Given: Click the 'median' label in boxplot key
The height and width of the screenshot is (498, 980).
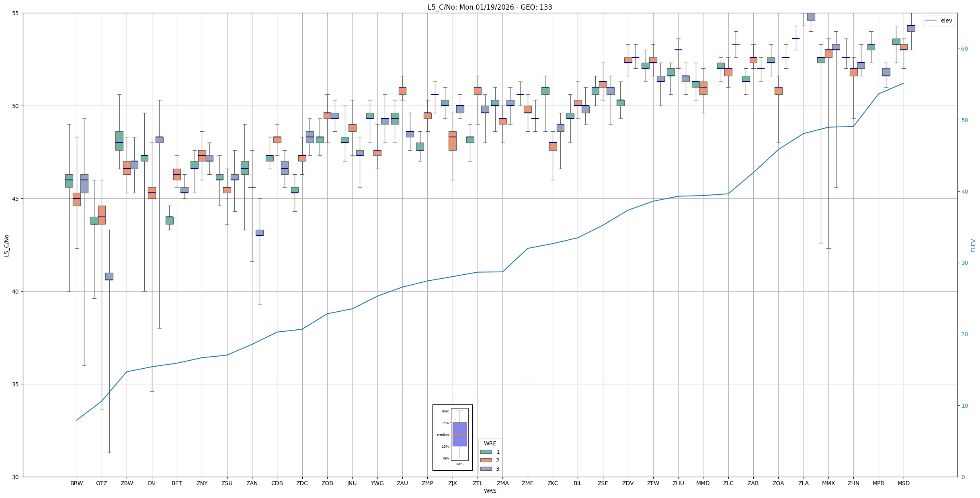Looking at the screenshot, I should [443, 435].
